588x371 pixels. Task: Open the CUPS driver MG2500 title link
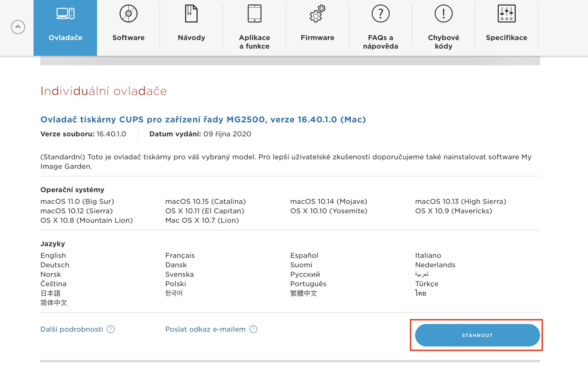tap(203, 119)
